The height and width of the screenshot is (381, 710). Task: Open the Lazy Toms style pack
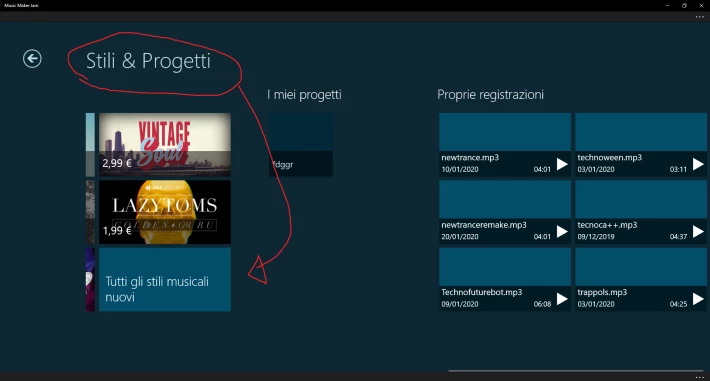pyautogui.click(x=165, y=212)
